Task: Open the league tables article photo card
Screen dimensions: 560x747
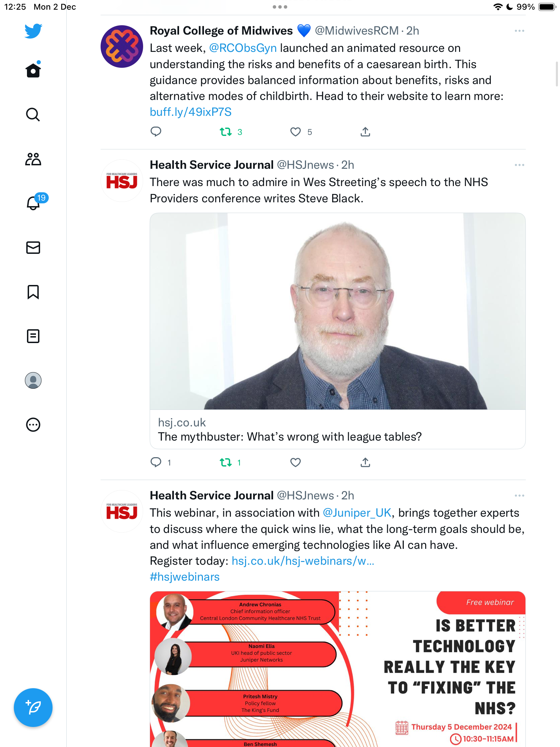Action: coord(338,331)
